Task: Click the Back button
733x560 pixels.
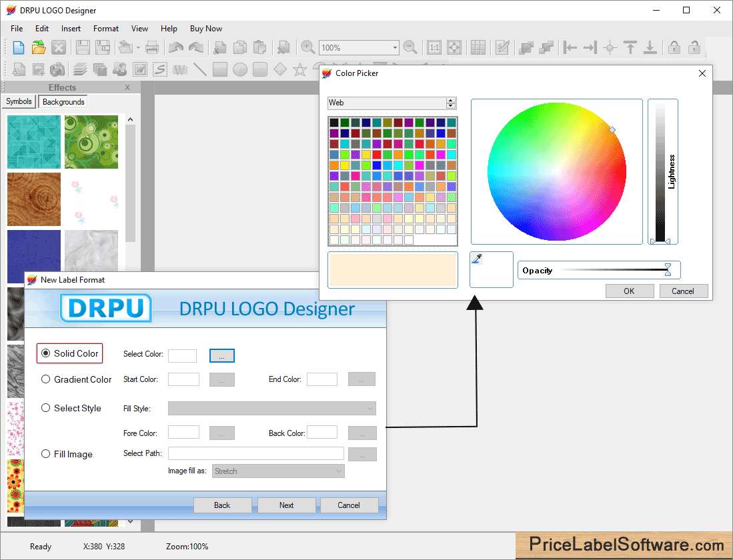Action: (222, 505)
